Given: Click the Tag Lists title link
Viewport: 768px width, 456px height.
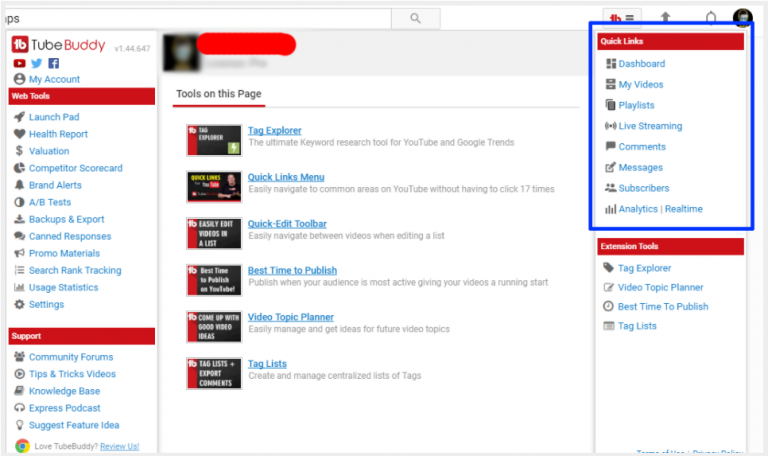Looking at the screenshot, I should click(x=267, y=364).
